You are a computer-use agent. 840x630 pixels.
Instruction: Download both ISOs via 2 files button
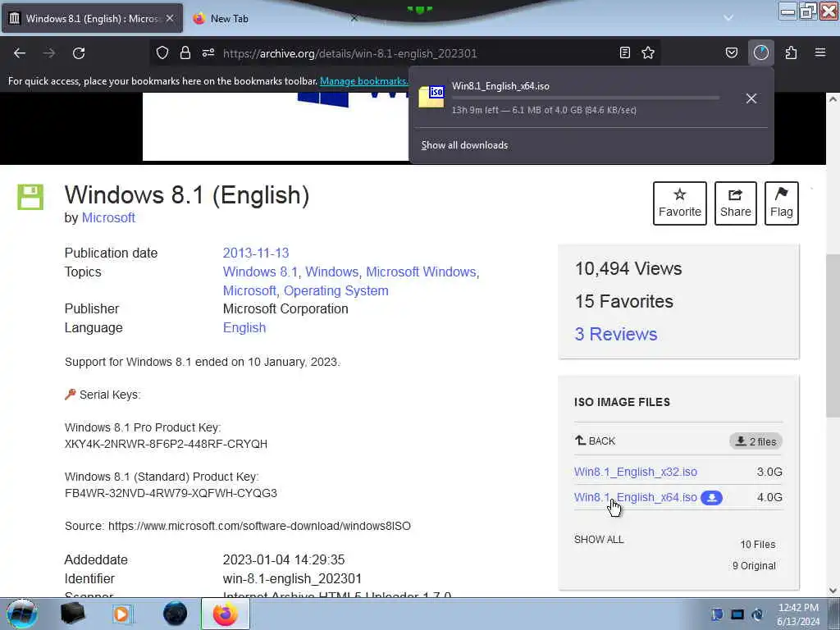click(756, 441)
